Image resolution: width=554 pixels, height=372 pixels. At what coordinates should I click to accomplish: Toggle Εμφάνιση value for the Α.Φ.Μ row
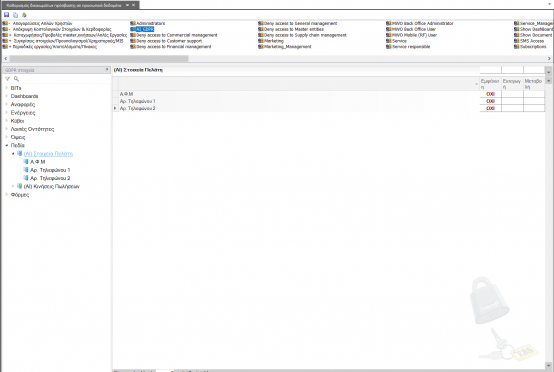point(490,94)
